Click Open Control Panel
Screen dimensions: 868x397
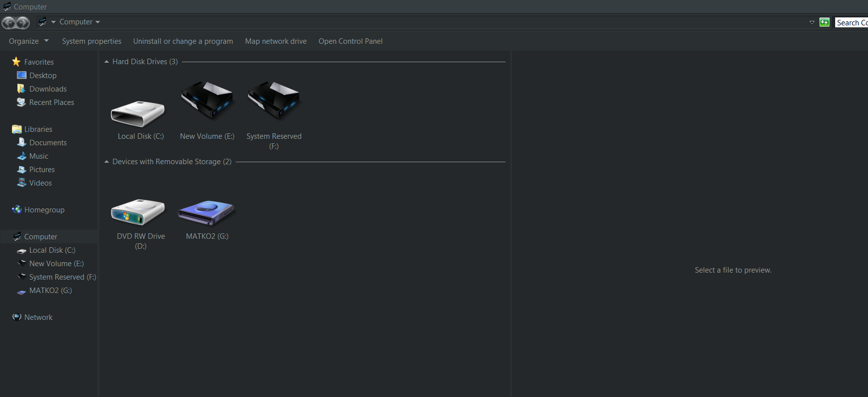(x=350, y=41)
